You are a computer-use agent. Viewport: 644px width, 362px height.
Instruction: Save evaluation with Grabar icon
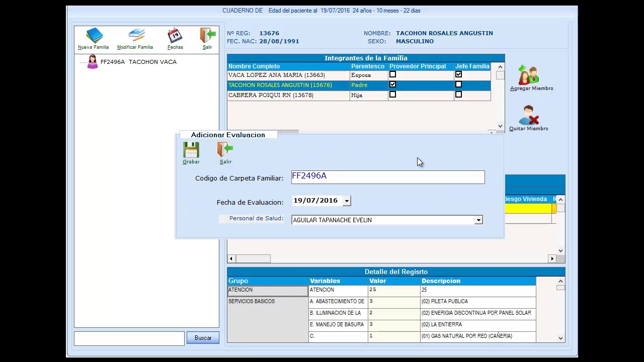click(191, 150)
